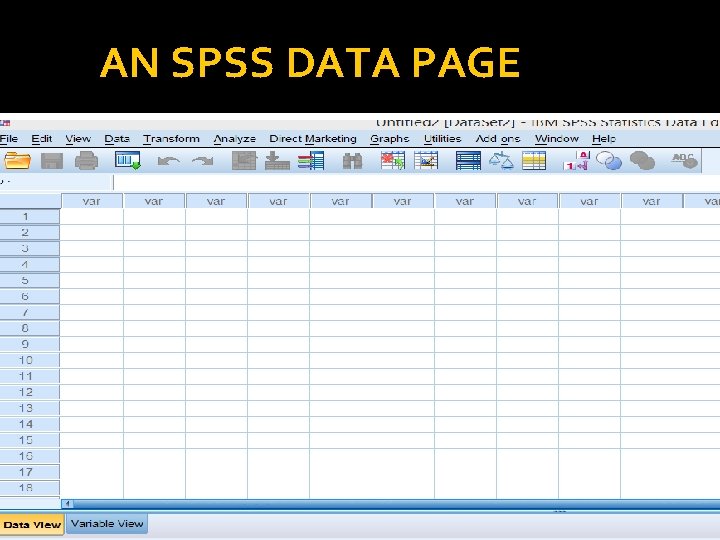Open the Variables info icon

point(311,161)
